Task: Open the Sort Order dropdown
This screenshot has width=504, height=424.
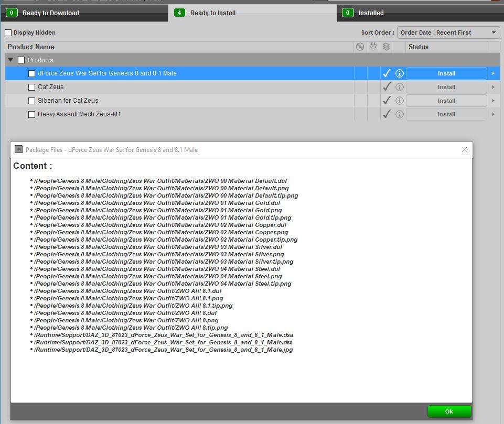Action: point(448,32)
